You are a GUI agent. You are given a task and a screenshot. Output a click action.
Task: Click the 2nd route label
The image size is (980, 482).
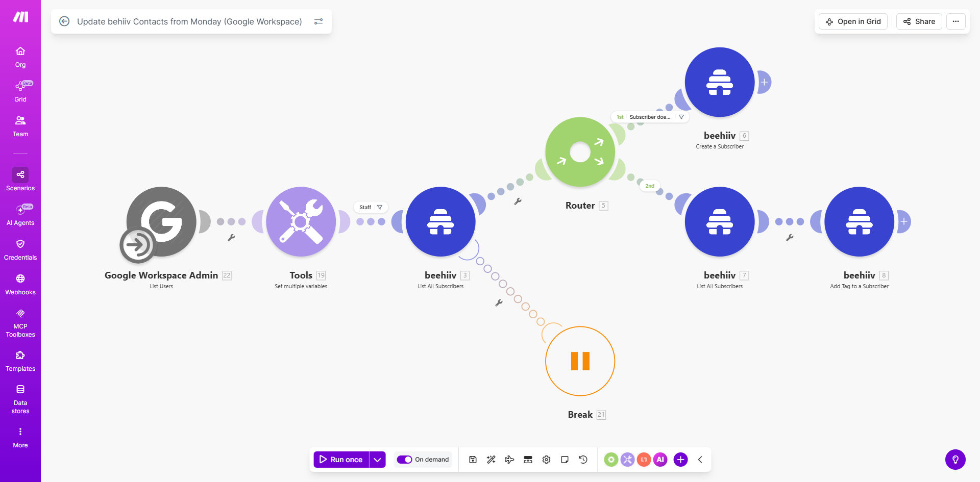point(650,186)
